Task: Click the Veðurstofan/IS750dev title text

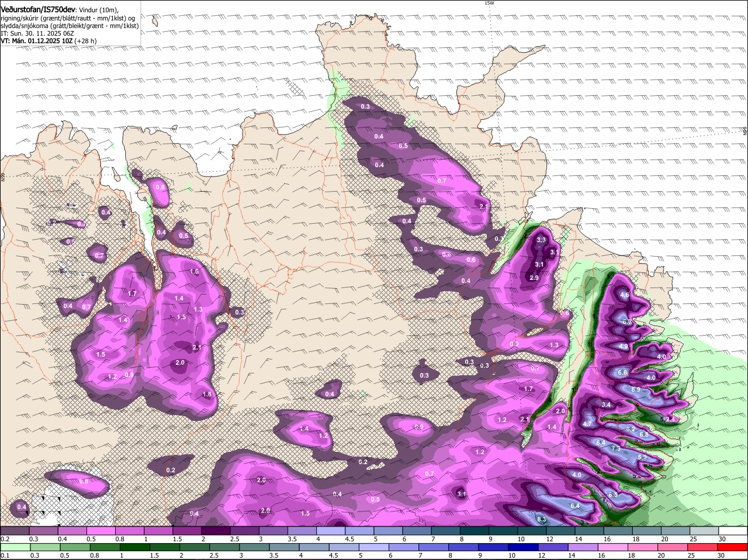Action: [38, 10]
